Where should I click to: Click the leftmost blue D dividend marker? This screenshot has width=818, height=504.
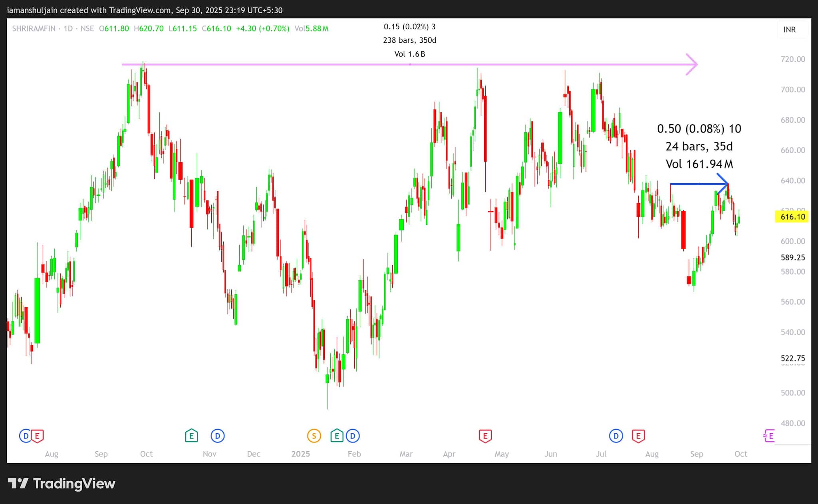tap(26, 436)
